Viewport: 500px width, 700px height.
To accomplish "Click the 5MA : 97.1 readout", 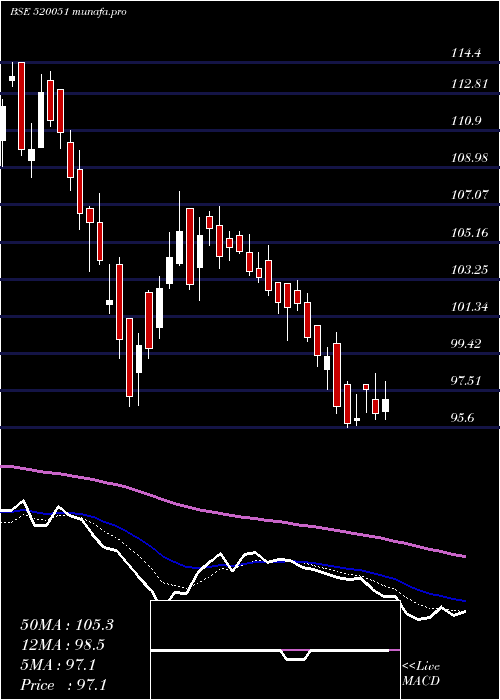I will [58, 665].
